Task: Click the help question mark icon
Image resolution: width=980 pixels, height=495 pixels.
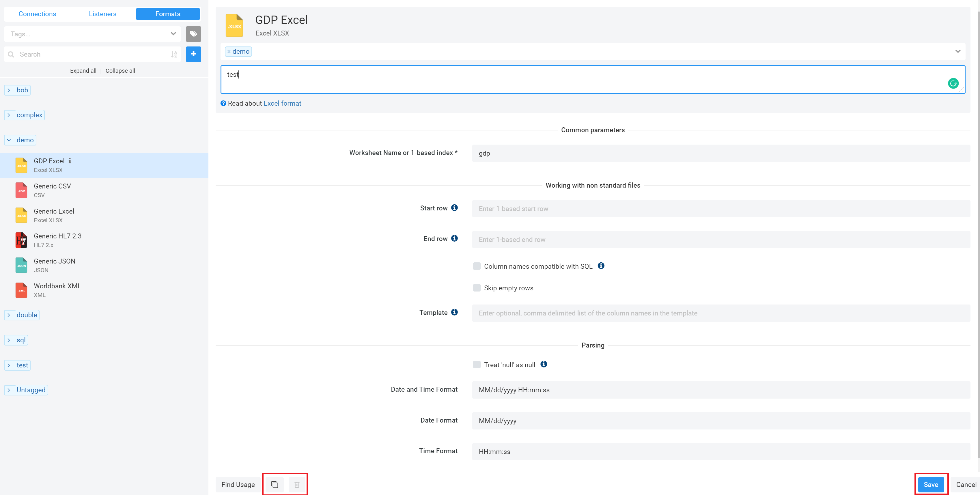Action: point(223,104)
